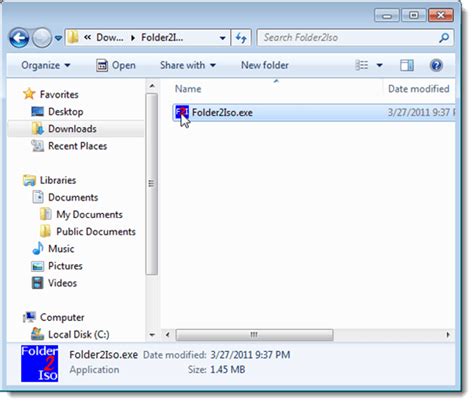Viewport: 474px width, 404px height.
Task: Click the horizontal scroll left arrow
Action: click(168, 334)
